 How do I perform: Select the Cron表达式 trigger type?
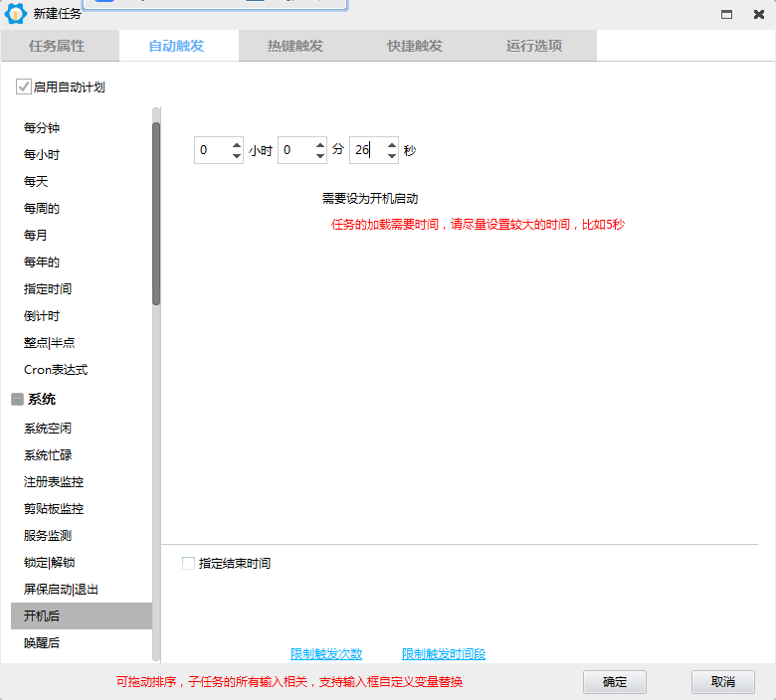56,370
